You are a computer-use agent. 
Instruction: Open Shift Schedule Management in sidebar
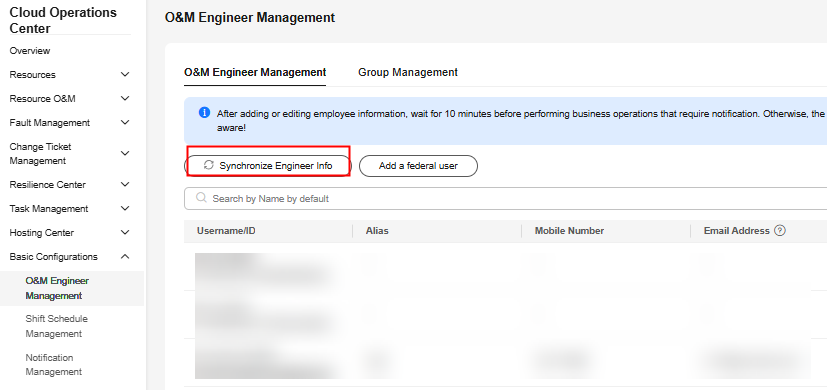tap(56, 326)
